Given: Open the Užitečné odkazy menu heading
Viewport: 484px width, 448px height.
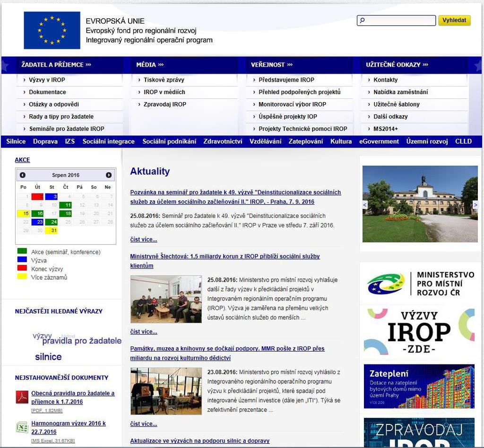Looking at the screenshot, I should point(397,65).
